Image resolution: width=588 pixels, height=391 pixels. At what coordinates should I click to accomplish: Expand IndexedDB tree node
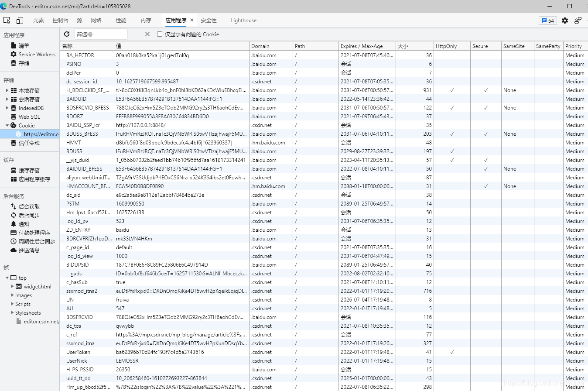(7, 108)
